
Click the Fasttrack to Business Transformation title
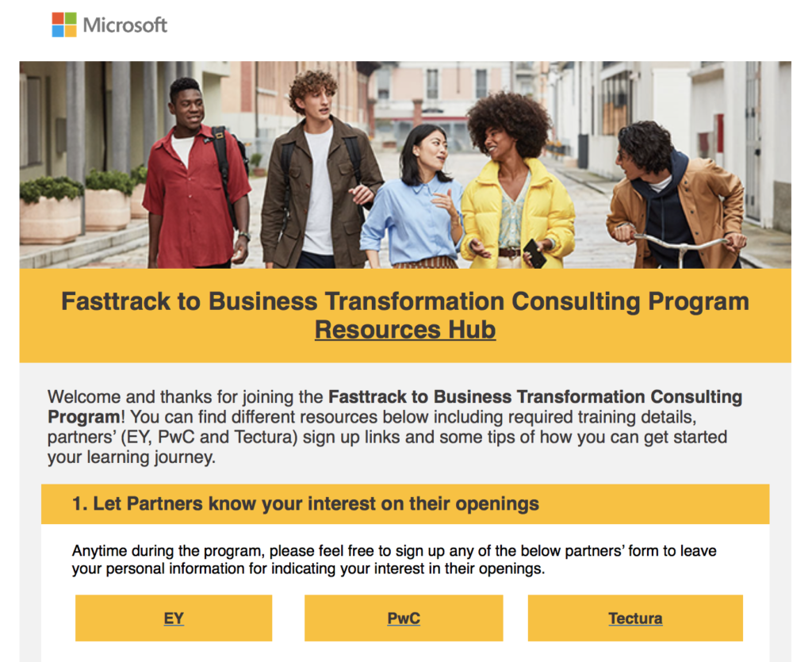pos(405,302)
